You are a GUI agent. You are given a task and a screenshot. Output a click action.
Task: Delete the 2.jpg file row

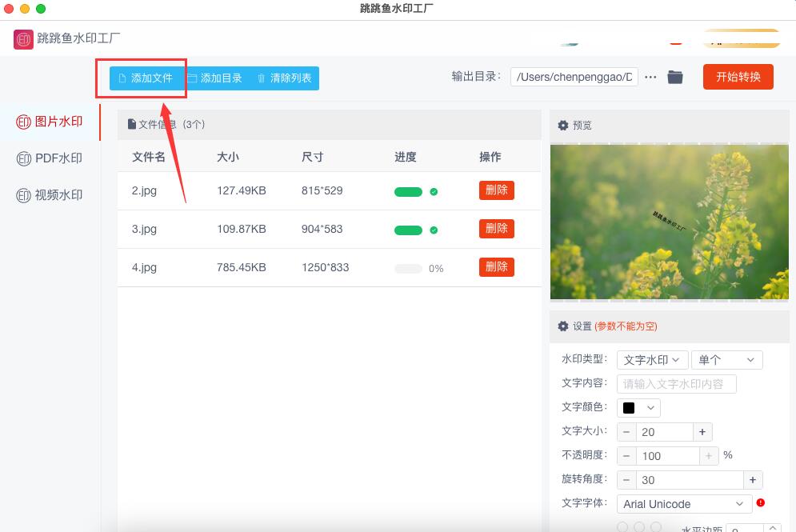tap(497, 190)
